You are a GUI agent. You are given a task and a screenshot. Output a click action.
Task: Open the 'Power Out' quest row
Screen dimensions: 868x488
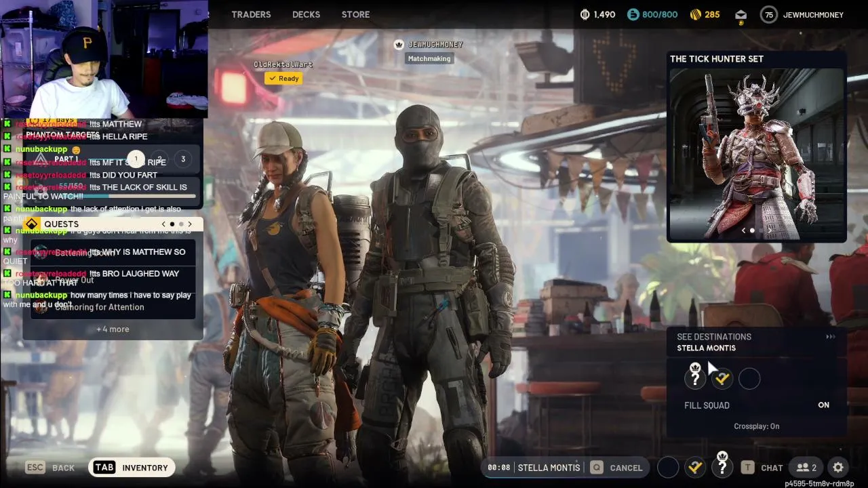(113, 280)
